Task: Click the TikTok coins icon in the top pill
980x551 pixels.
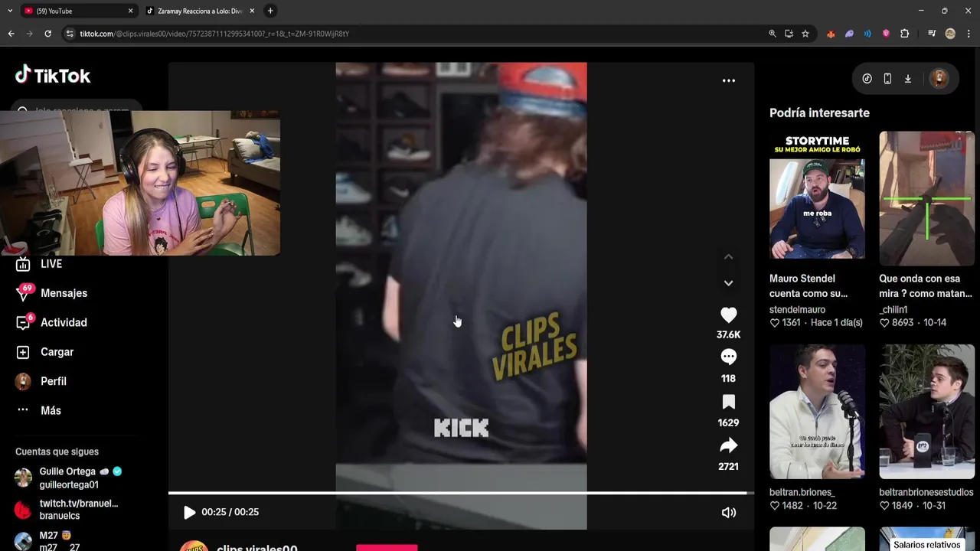Action: click(x=867, y=78)
